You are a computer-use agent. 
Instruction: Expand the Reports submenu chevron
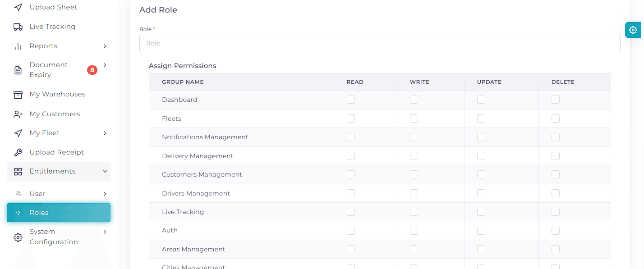pos(105,46)
